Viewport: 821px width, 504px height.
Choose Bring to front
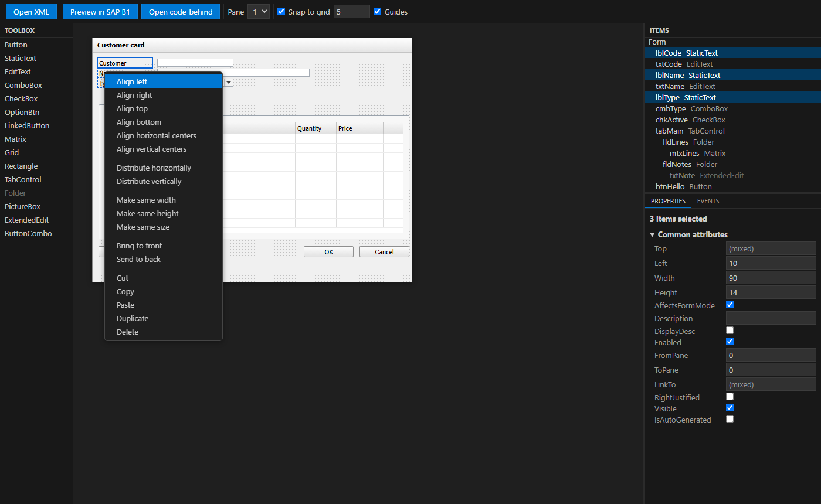click(164, 246)
